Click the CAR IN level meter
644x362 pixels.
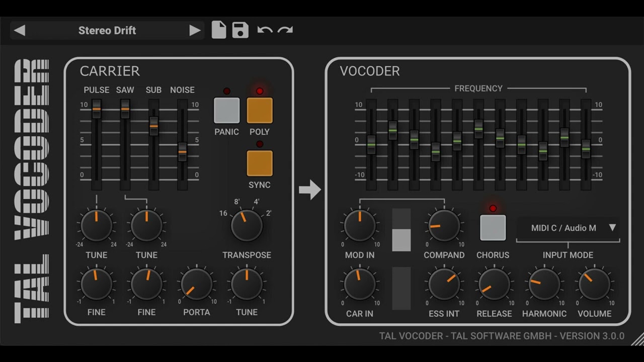401,288
